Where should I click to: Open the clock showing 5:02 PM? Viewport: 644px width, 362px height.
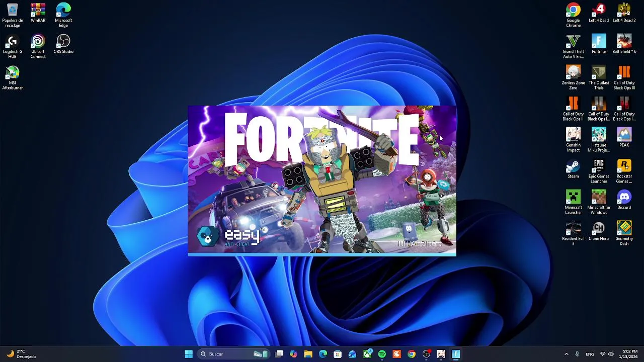[629, 354]
